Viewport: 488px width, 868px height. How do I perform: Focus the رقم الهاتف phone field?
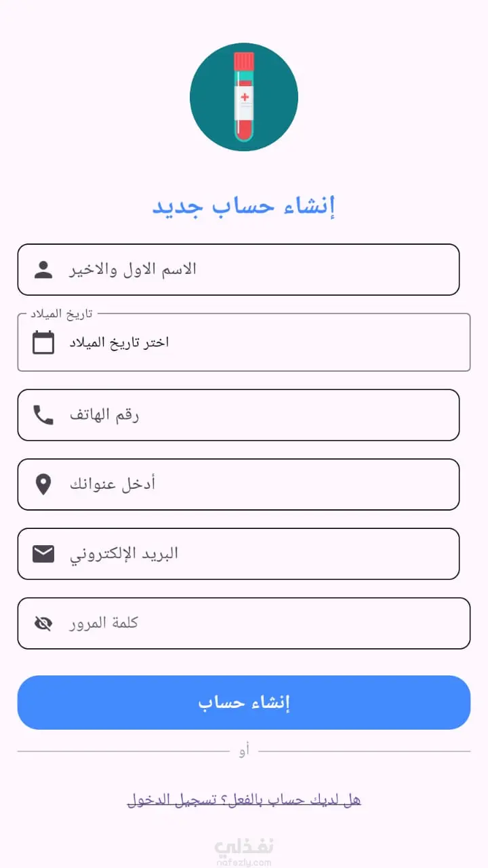click(239, 415)
